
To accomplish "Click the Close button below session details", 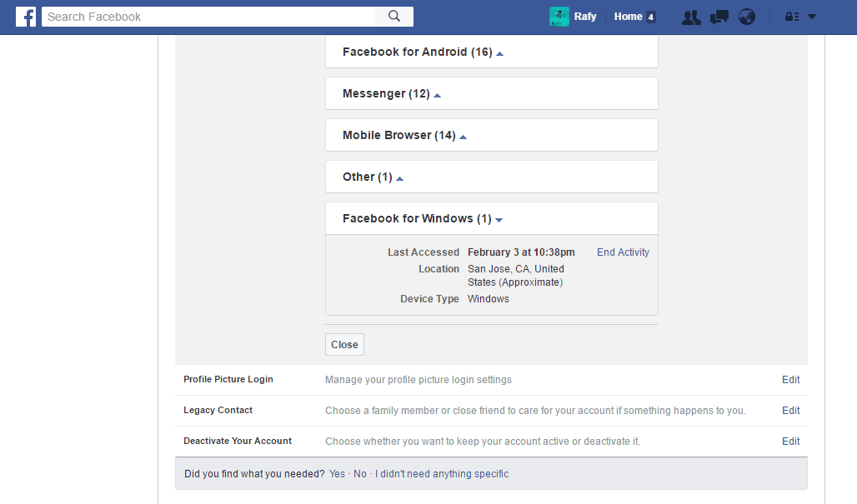I will coord(344,344).
